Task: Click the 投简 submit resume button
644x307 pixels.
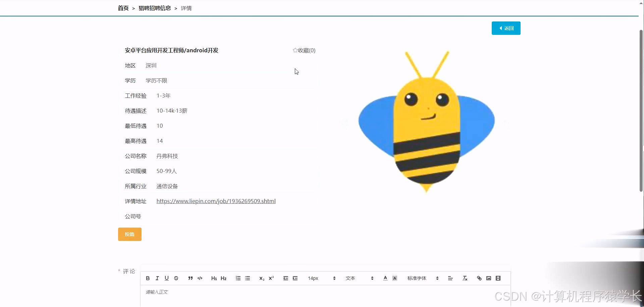Action: [129, 234]
